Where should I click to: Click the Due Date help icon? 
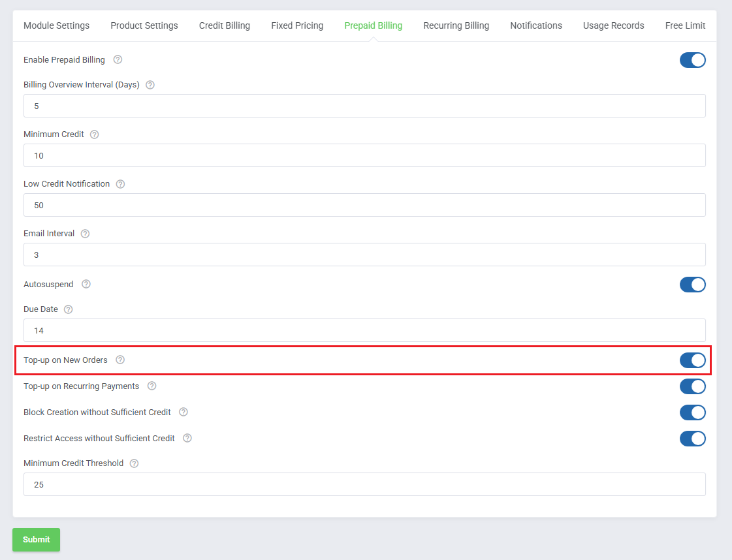click(69, 309)
